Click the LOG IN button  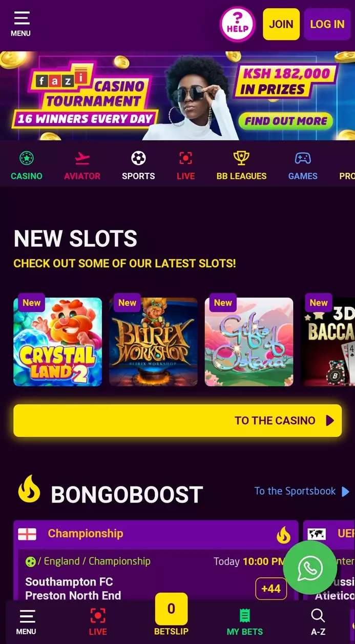[x=327, y=24]
